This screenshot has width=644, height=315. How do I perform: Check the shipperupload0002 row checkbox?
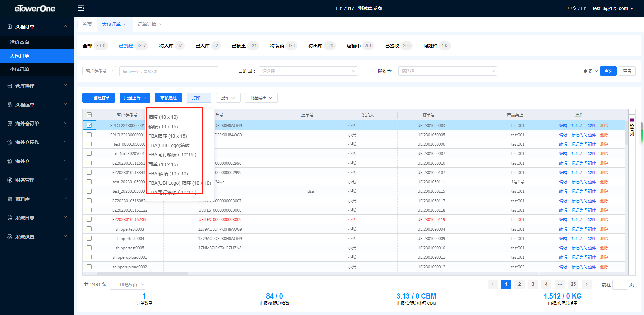[89, 267]
